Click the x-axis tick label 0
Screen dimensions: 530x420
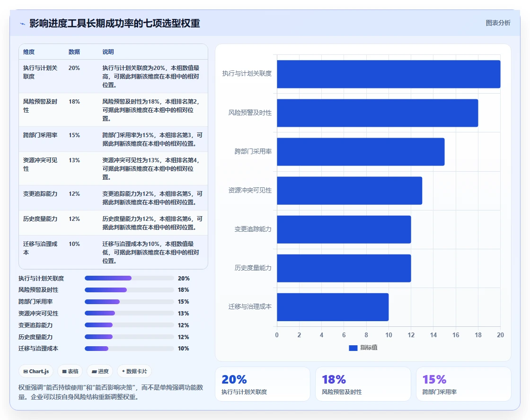pyautogui.click(x=277, y=335)
